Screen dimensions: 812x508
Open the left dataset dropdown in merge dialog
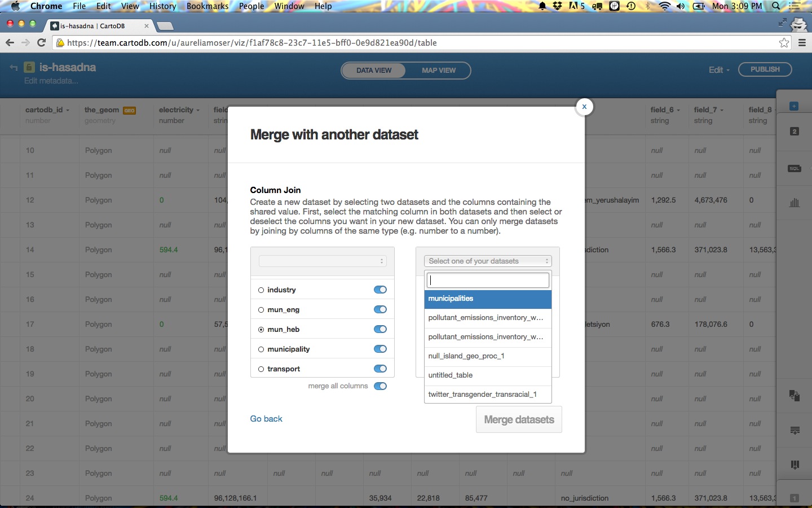pos(323,261)
